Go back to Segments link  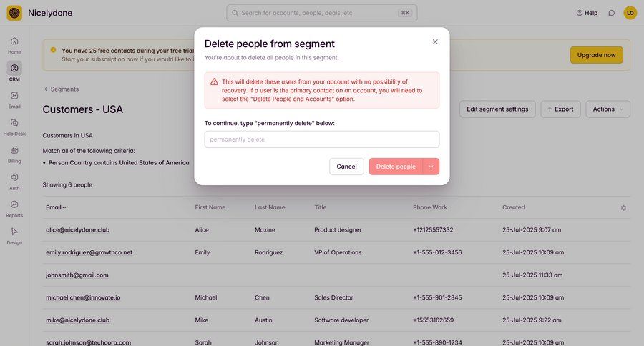[62, 89]
